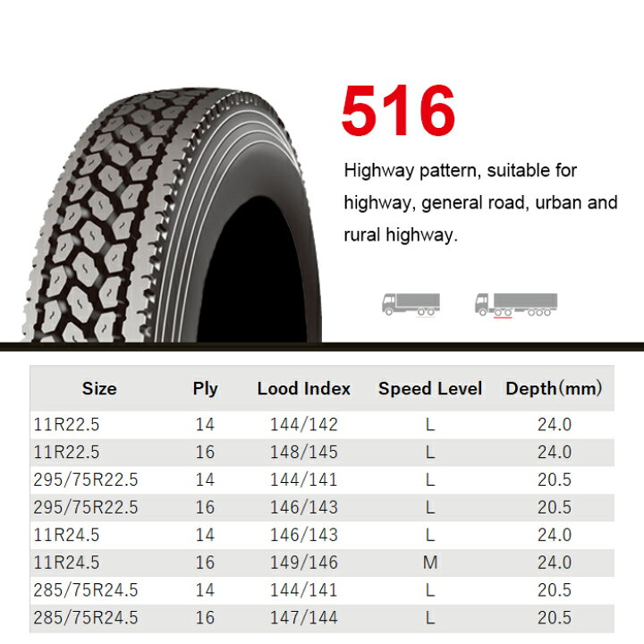Click ply value "16" in the 149/146 row
The width and height of the screenshot is (644, 644).
205,563
